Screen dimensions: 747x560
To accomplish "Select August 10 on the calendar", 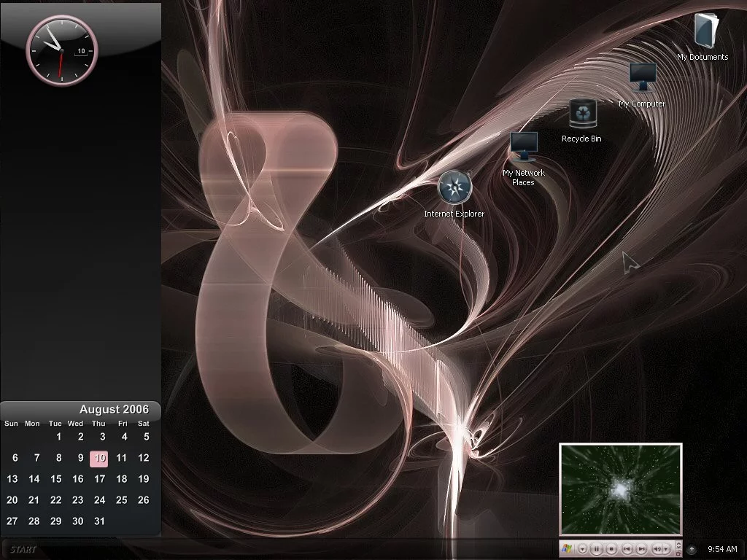I will click(x=99, y=458).
